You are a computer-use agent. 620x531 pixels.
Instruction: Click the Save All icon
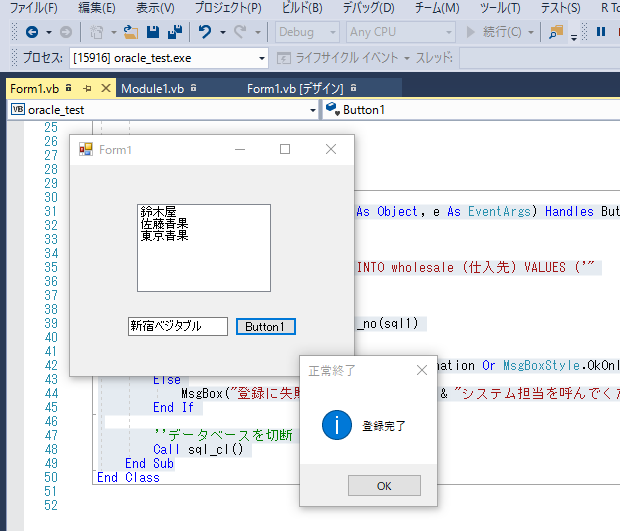click(x=175, y=32)
